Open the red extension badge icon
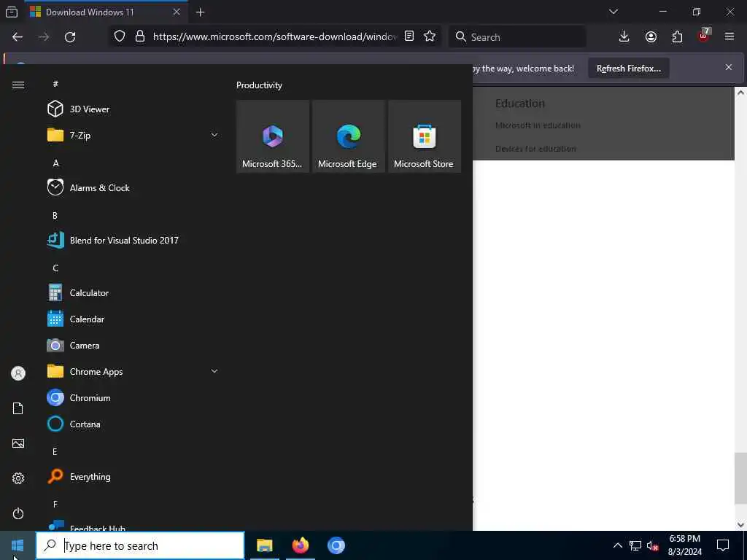Viewport: 747px width, 560px height. click(704, 36)
